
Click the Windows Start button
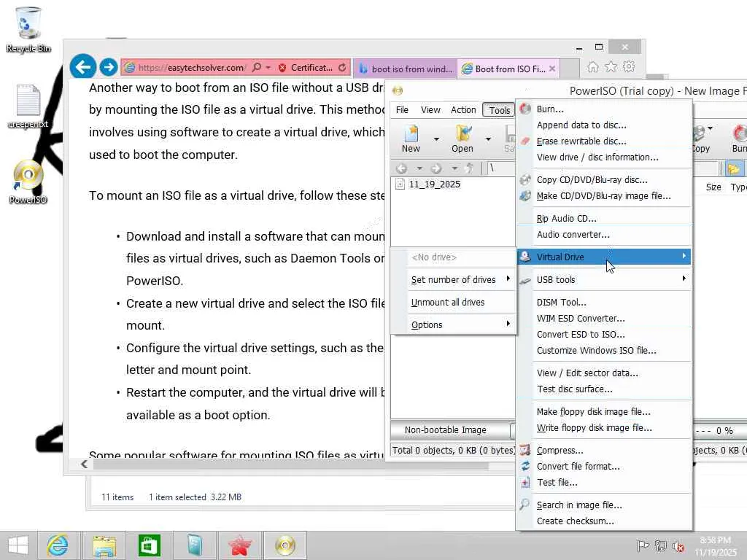coord(18,545)
